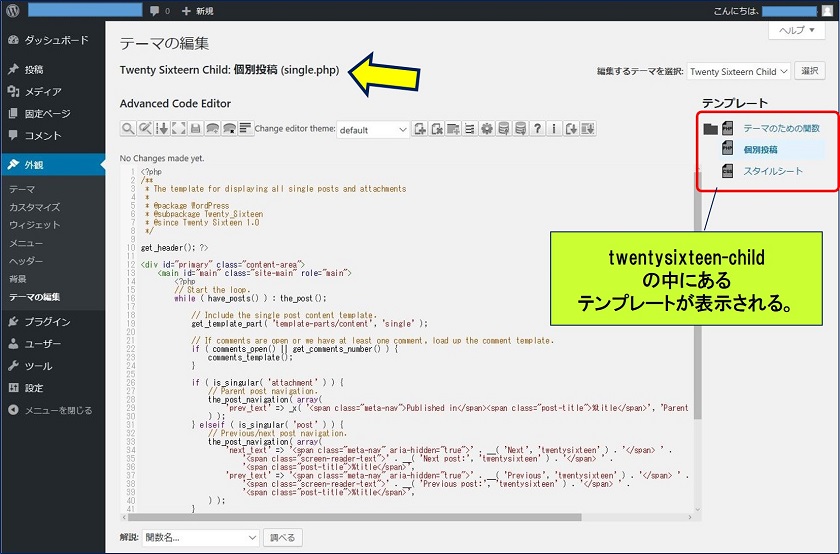Go to 背景 submenu
The image size is (840, 554).
coord(18,279)
